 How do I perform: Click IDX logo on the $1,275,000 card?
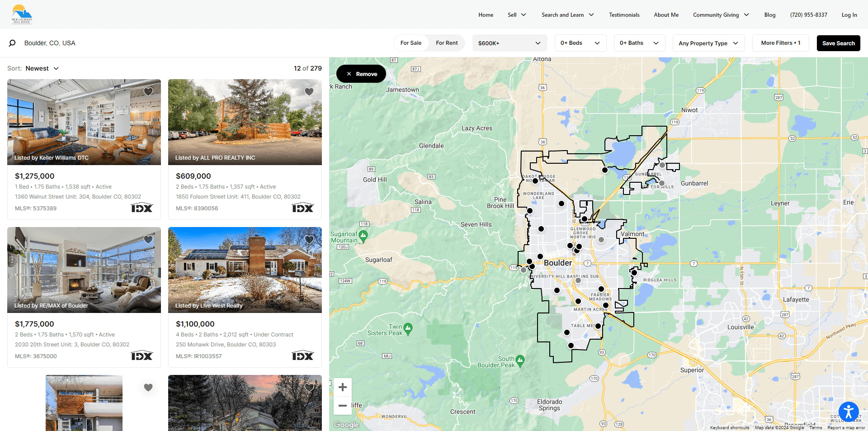coord(142,208)
